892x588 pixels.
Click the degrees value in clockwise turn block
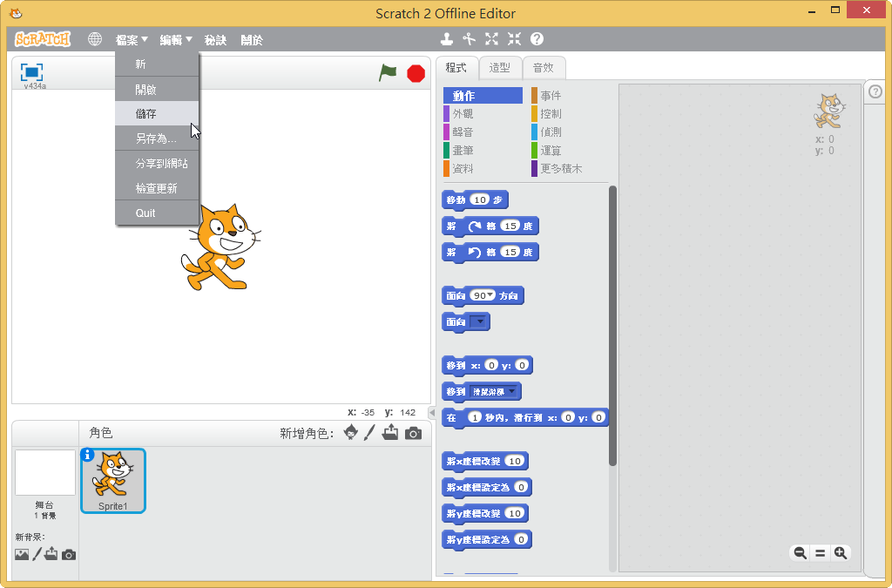(x=510, y=226)
